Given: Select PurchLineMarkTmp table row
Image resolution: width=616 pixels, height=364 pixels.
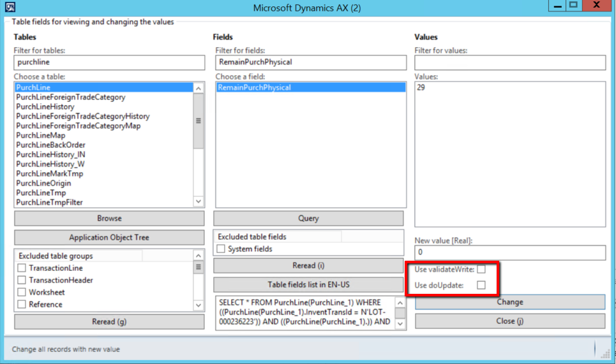Looking at the screenshot, I should 104,173.
